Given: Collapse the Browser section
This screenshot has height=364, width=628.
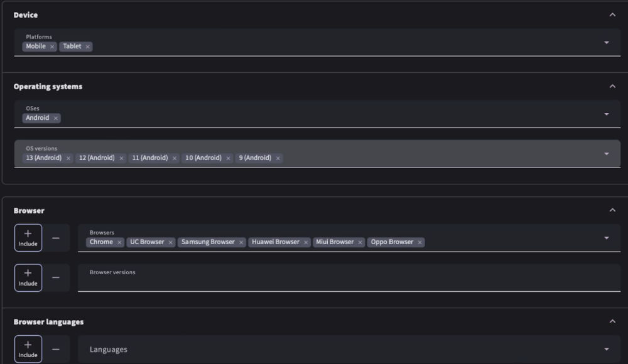Looking at the screenshot, I should (x=612, y=210).
